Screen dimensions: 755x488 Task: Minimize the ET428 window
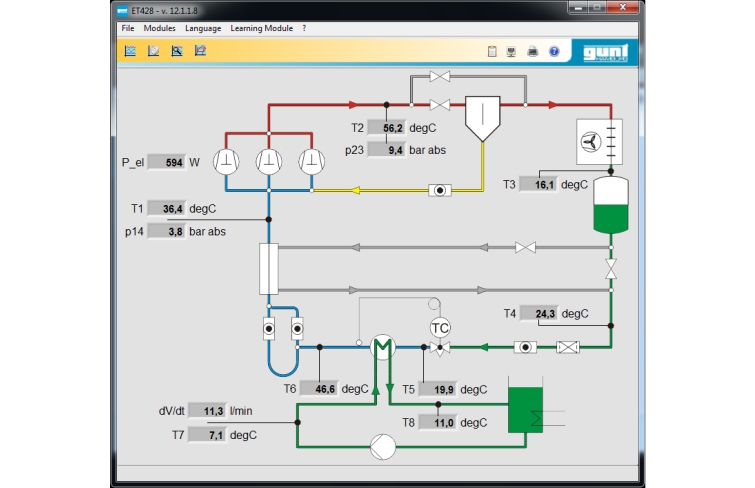[x=578, y=7]
